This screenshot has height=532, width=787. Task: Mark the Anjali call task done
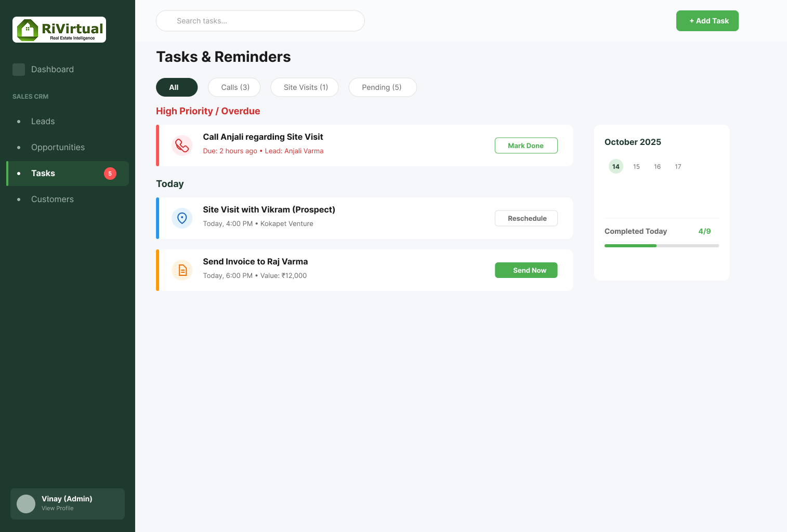click(x=526, y=145)
